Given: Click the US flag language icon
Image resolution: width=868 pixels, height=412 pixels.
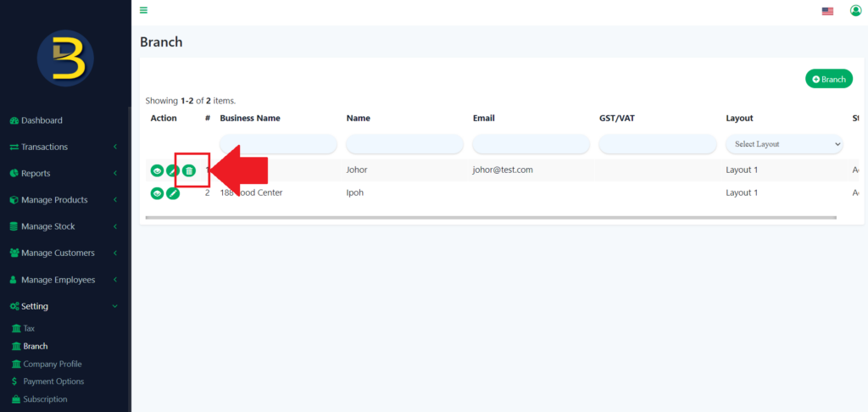Looking at the screenshot, I should (827, 11).
